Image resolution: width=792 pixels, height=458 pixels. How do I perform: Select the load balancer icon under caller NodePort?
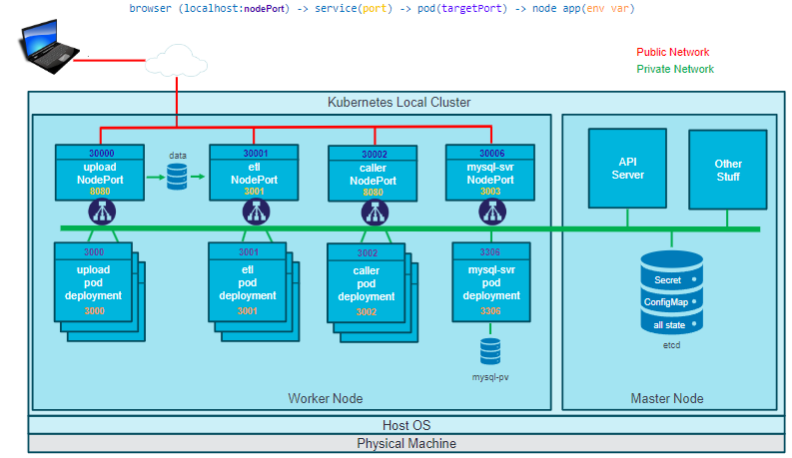point(375,213)
